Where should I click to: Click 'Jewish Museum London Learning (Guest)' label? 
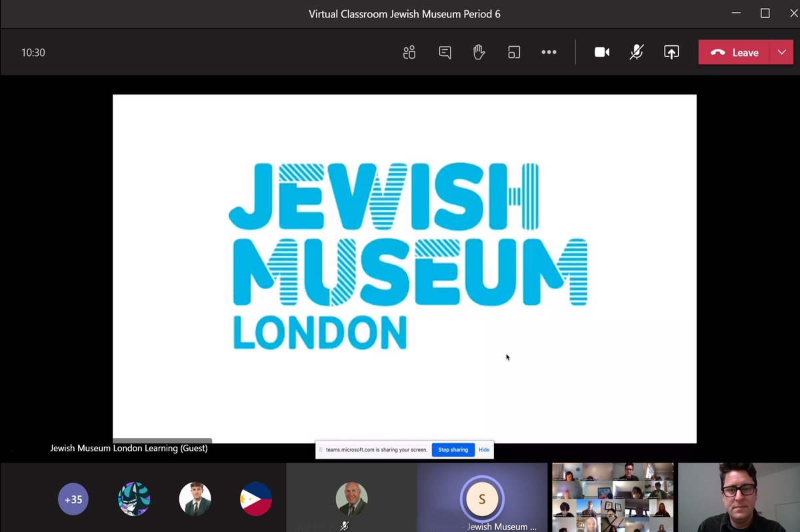tap(129, 449)
